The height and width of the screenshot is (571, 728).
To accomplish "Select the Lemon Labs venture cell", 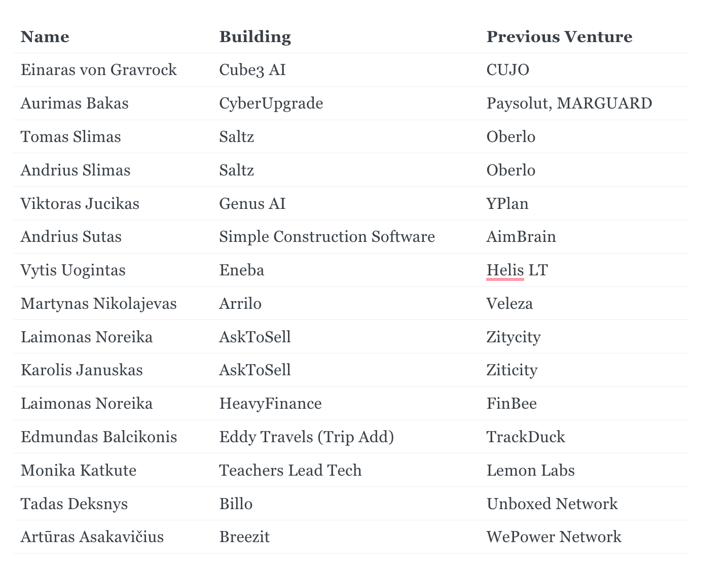I will tap(530, 471).
